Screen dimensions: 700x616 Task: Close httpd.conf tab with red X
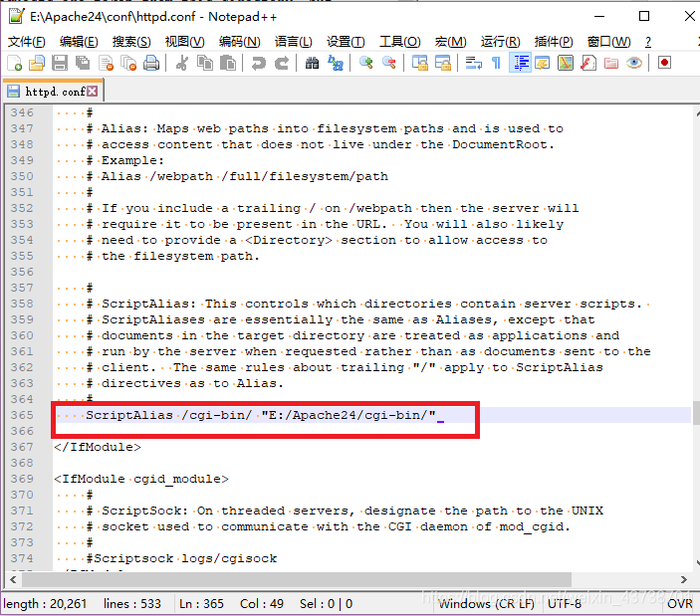92,91
